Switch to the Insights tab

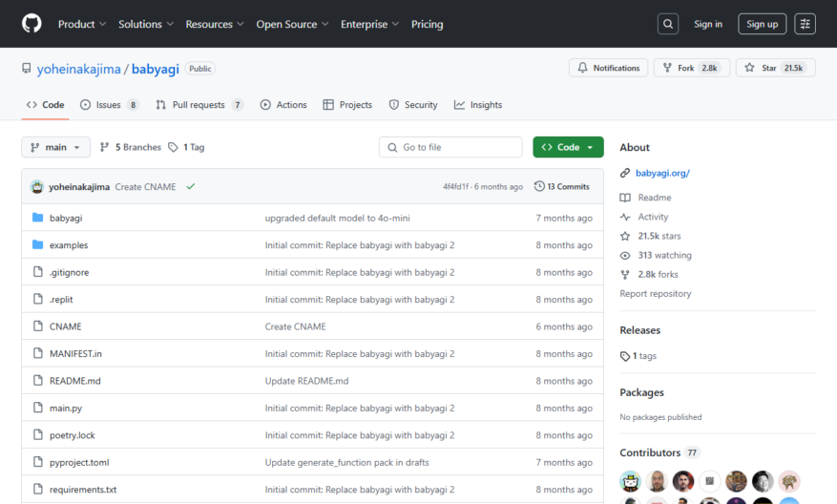[478, 105]
